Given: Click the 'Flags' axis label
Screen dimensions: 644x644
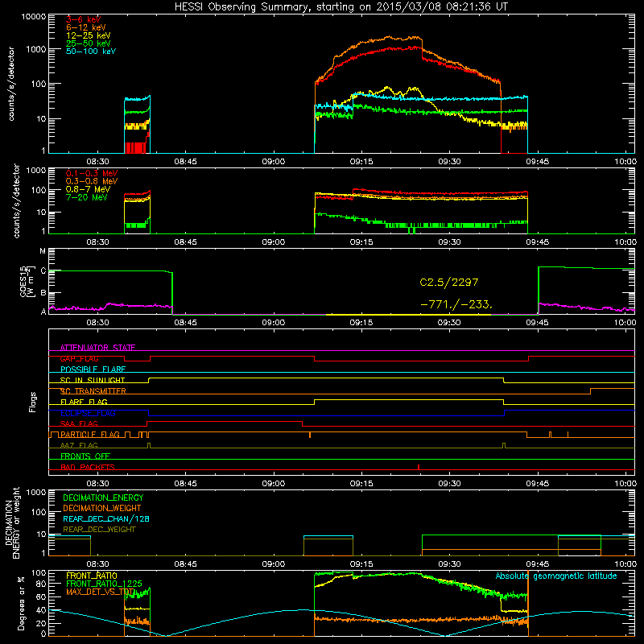Looking at the screenshot, I should click(x=32, y=402).
